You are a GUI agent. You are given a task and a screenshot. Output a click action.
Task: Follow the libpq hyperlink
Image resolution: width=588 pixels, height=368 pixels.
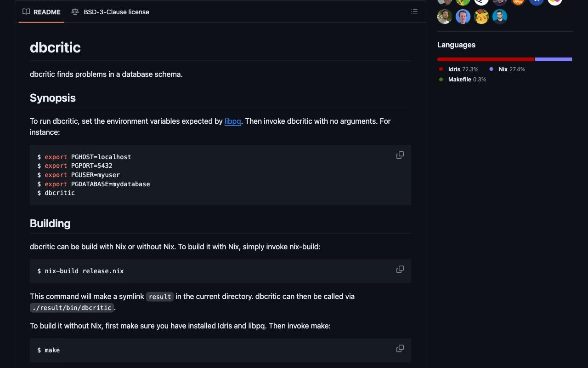click(232, 121)
